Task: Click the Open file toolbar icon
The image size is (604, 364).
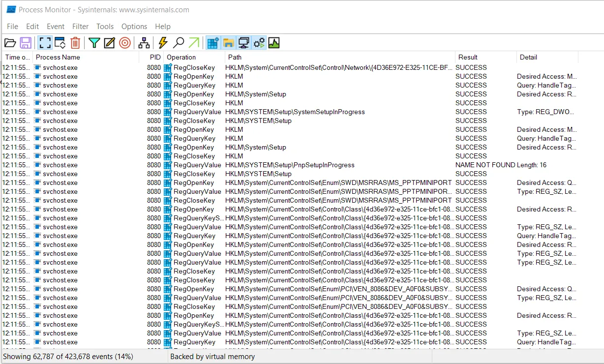Action: click(x=10, y=43)
